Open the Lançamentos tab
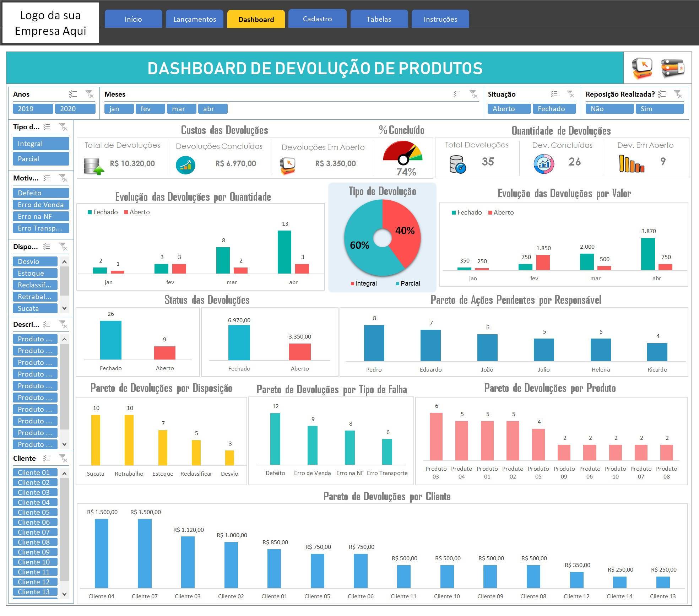 [194, 19]
